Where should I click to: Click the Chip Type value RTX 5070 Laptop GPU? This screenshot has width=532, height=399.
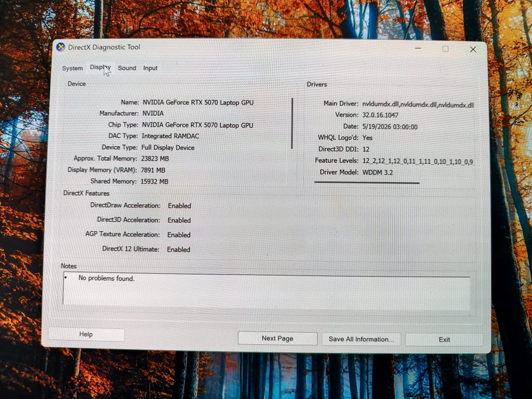pyautogui.click(x=197, y=125)
